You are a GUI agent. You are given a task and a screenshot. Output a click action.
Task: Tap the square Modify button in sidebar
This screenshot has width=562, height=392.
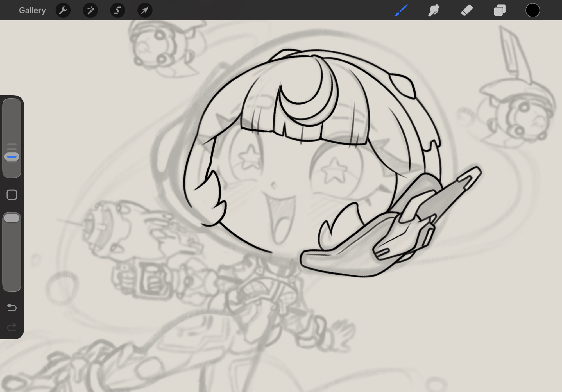point(12,195)
